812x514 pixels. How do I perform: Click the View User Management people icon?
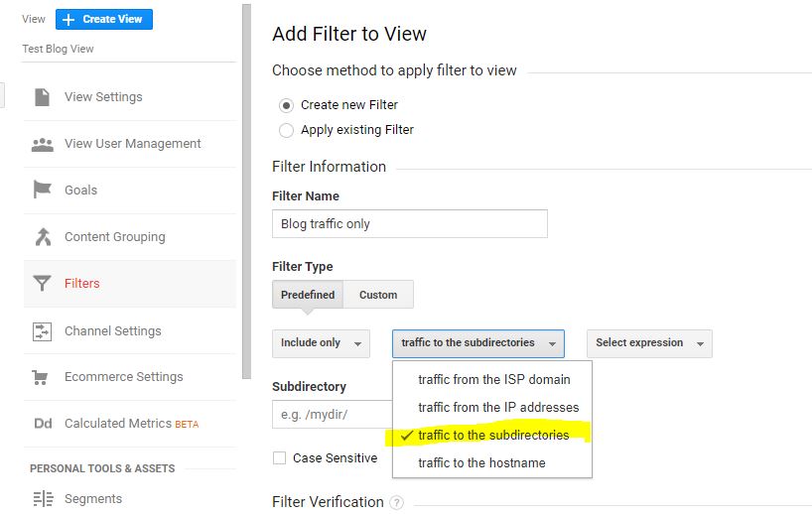pyautogui.click(x=43, y=145)
